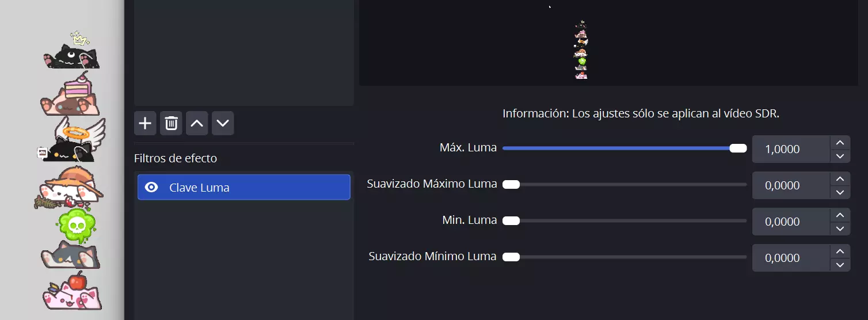Image resolution: width=868 pixels, height=320 pixels.
Task: Click the Suavizado Mínimo Luma value field
Action: click(x=791, y=258)
